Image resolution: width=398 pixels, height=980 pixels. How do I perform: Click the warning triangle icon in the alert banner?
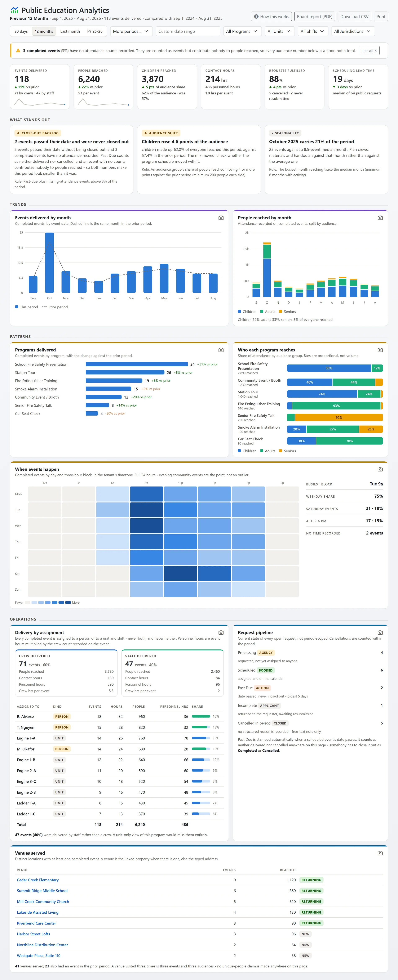coord(18,51)
